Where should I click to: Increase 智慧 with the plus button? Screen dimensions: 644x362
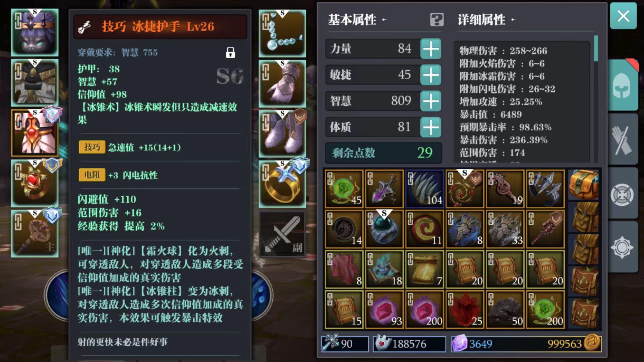pyautogui.click(x=430, y=101)
